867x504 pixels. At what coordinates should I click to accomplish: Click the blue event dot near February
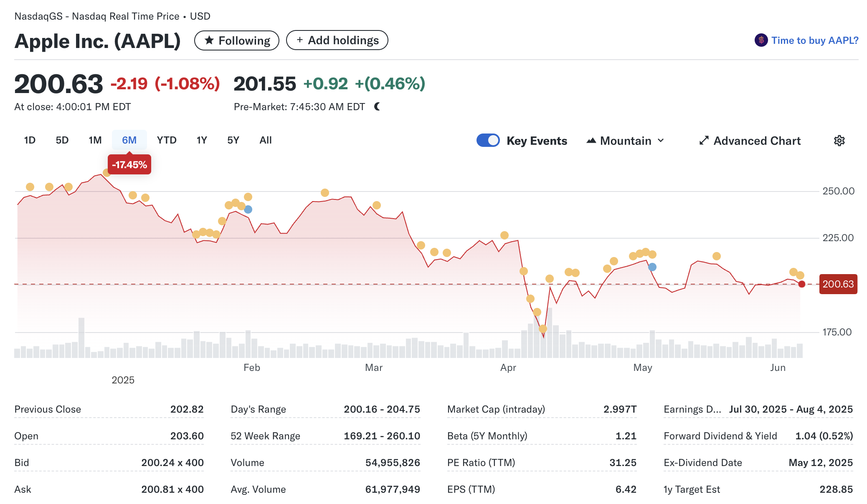(248, 209)
